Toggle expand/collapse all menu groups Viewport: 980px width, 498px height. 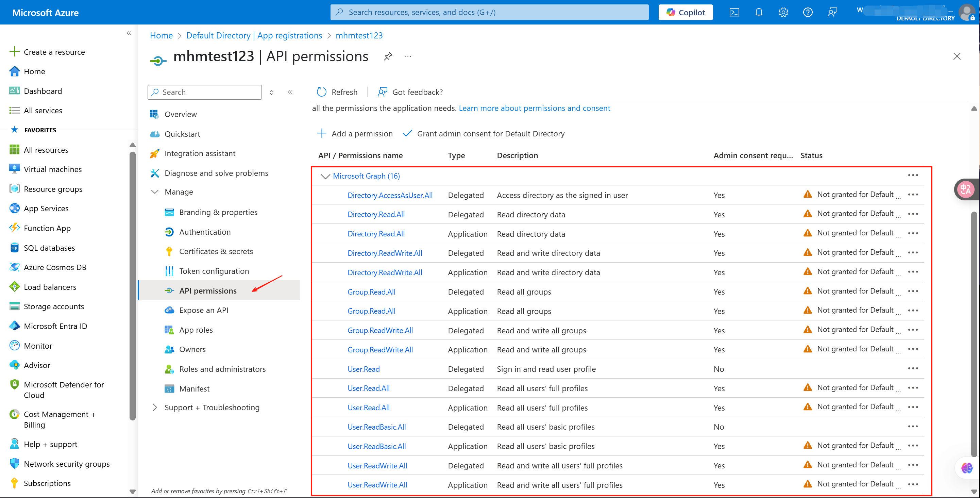tap(272, 92)
